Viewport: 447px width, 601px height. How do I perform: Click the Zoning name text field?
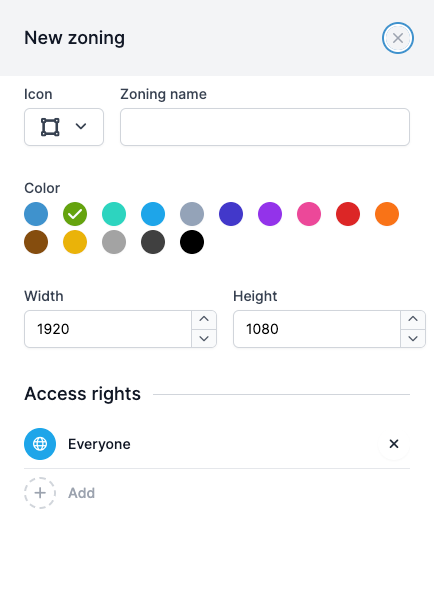tap(265, 127)
